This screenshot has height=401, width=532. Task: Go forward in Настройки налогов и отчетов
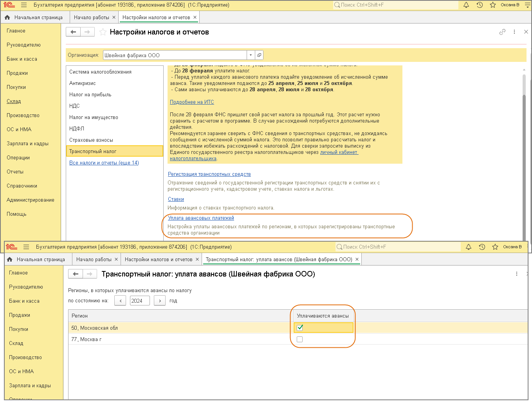[x=87, y=32]
